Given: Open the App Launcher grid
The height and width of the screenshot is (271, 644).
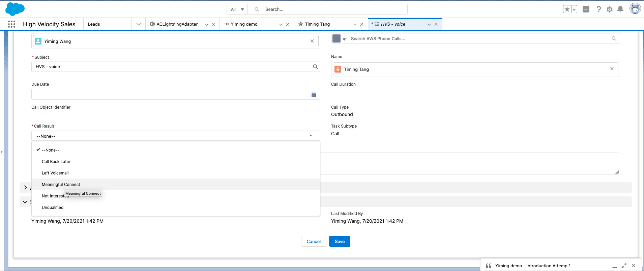Looking at the screenshot, I should click(x=11, y=24).
